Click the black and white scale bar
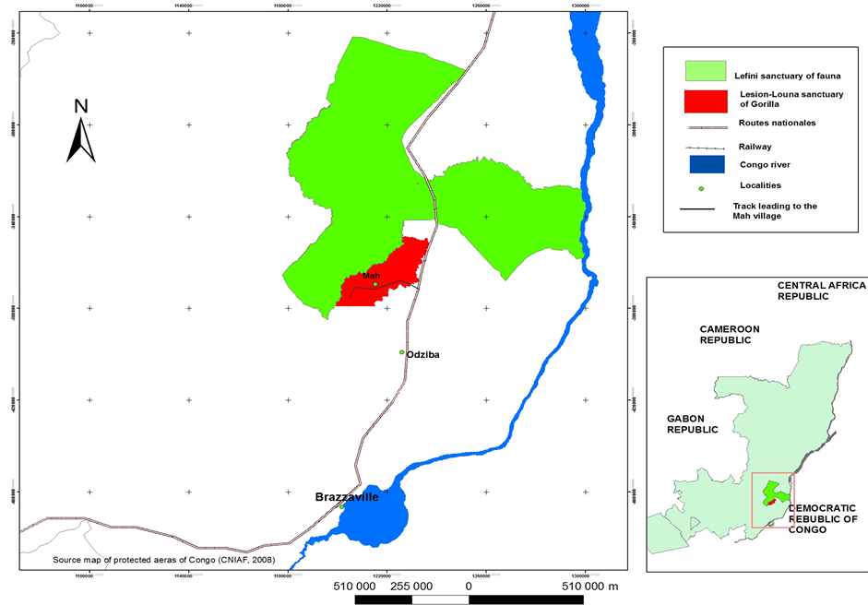 tap(470, 599)
